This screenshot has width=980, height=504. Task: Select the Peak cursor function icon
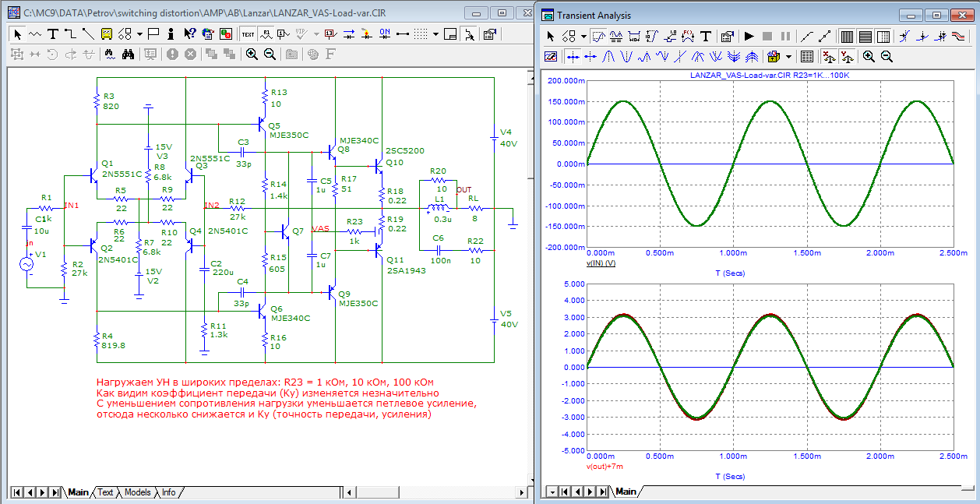click(608, 57)
